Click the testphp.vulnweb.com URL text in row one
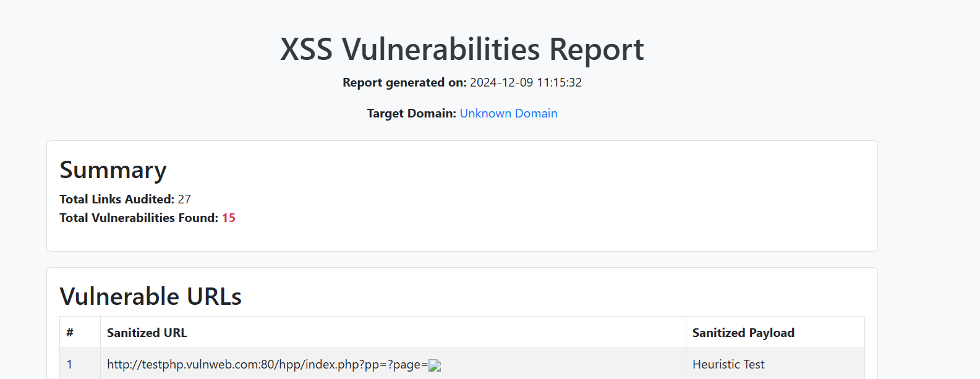This screenshot has width=980, height=379. [267, 365]
